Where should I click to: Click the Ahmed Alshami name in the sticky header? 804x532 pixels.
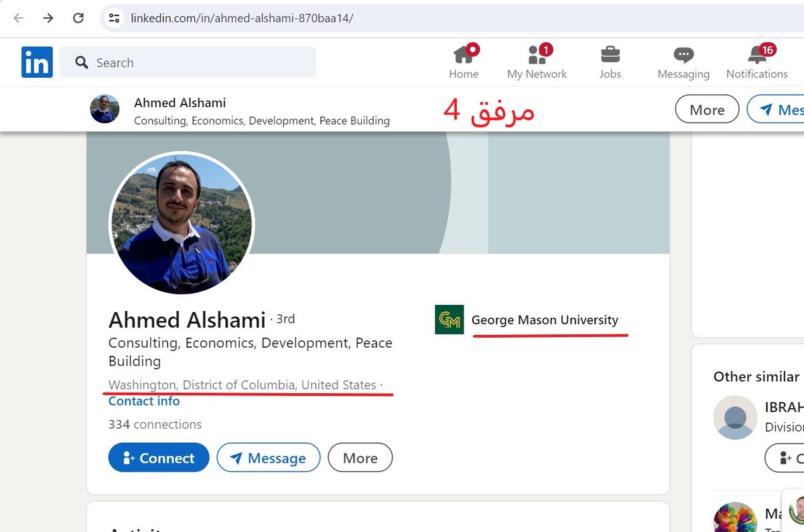[180, 103]
